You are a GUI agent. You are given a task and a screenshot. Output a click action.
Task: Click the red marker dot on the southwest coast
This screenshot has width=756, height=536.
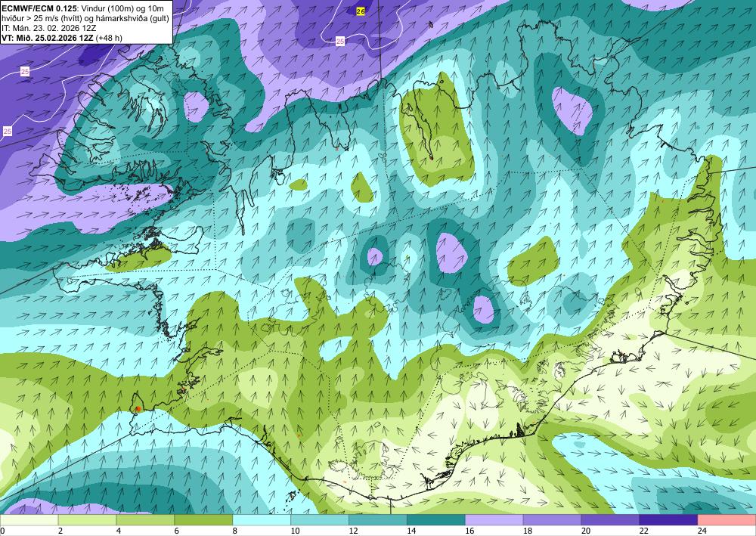click(x=138, y=409)
